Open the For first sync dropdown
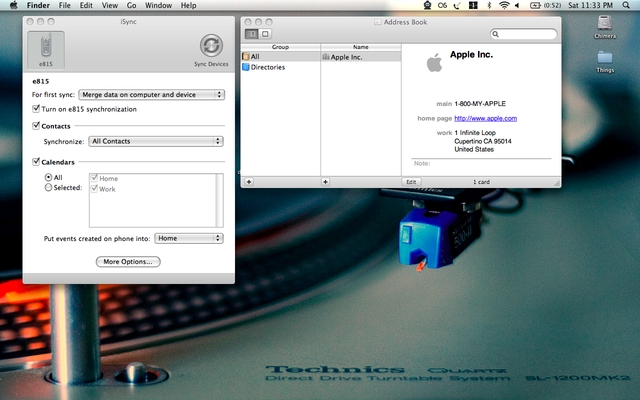Screen dimensions: 640x400 point(151,95)
